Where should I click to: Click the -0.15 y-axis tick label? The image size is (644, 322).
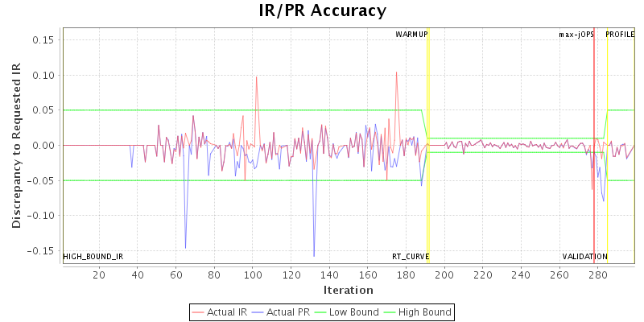[41, 250]
